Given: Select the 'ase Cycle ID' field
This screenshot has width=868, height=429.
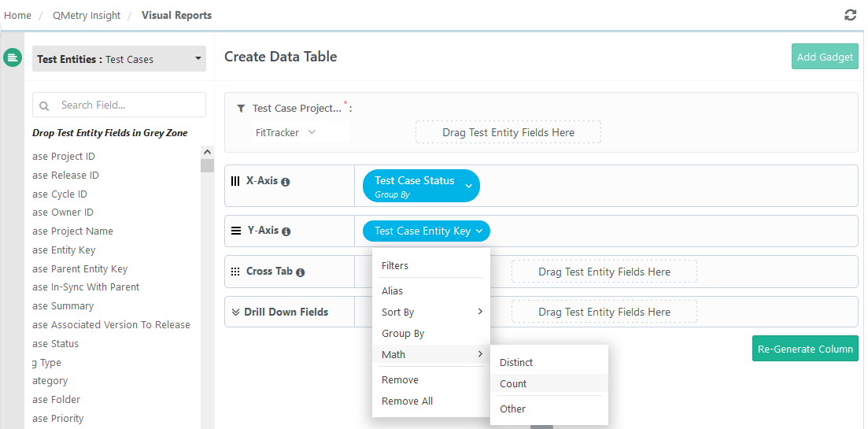Looking at the screenshot, I should point(60,194).
